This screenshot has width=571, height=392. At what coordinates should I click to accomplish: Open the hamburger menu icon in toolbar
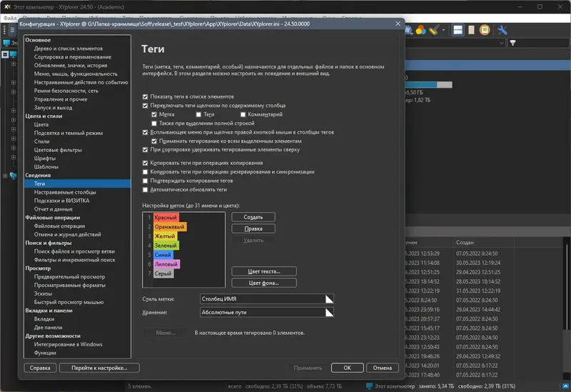point(12,30)
